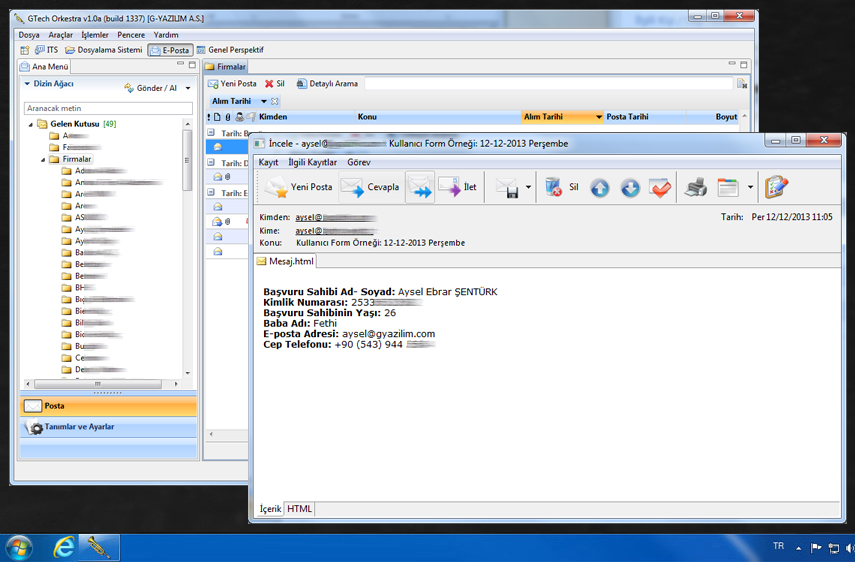Select the Mesaj.html tab
Screen dimensions: 855x562
(286, 262)
